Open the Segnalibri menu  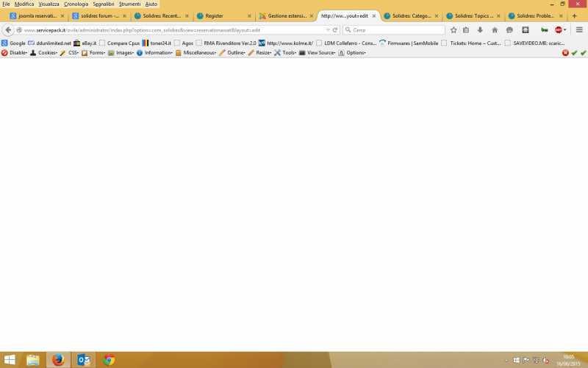[104, 4]
